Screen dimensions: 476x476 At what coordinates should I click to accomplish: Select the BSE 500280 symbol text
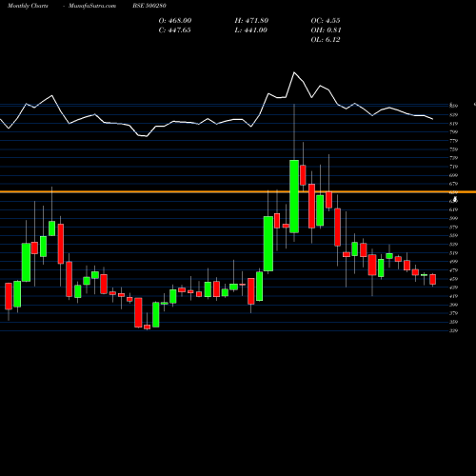[149, 6]
